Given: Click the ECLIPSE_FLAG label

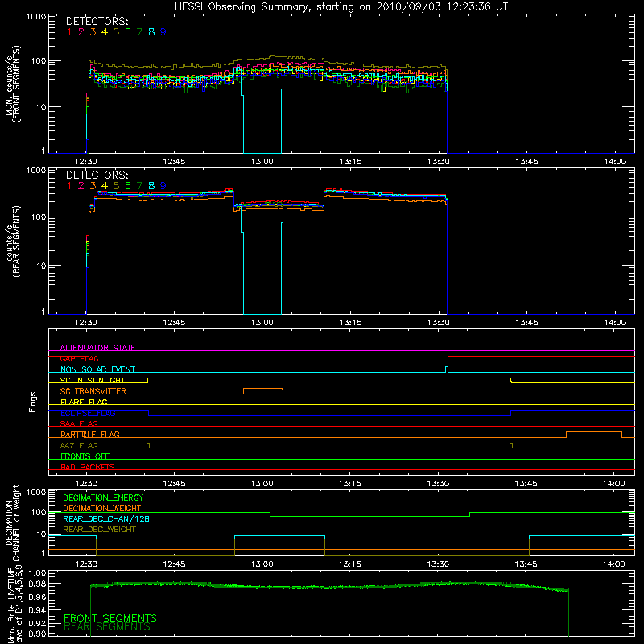Looking at the screenshot, I should (x=88, y=413).
